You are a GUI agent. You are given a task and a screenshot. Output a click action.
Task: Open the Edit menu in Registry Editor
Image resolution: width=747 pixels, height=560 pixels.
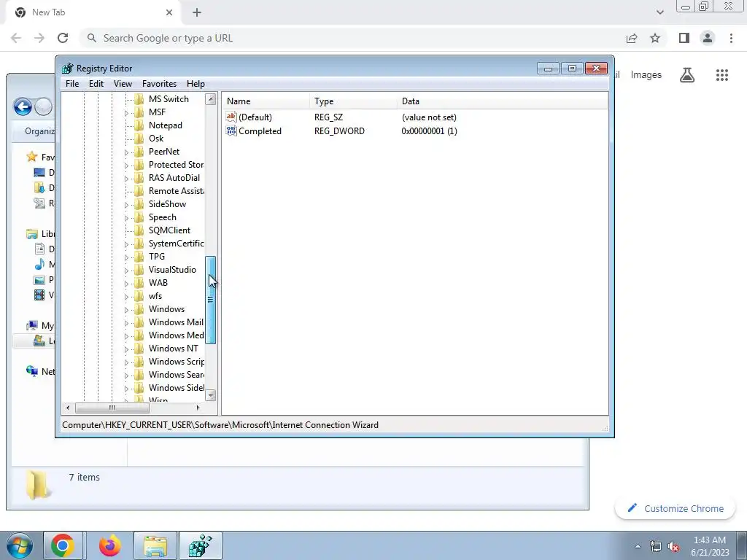pos(96,83)
